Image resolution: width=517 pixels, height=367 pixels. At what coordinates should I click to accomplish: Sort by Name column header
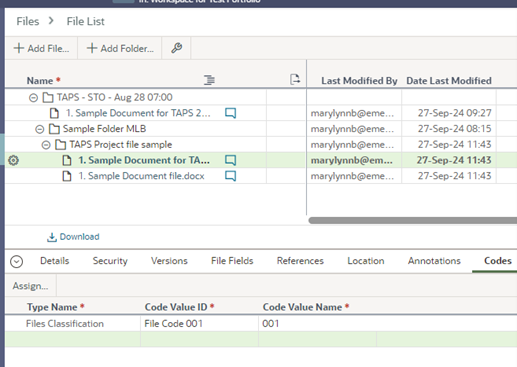[40, 81]
